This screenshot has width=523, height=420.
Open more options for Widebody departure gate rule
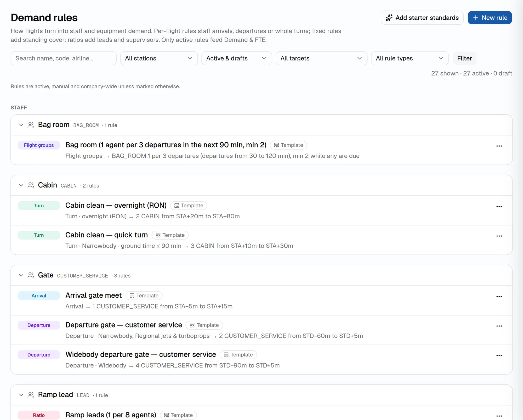(499, 355)
